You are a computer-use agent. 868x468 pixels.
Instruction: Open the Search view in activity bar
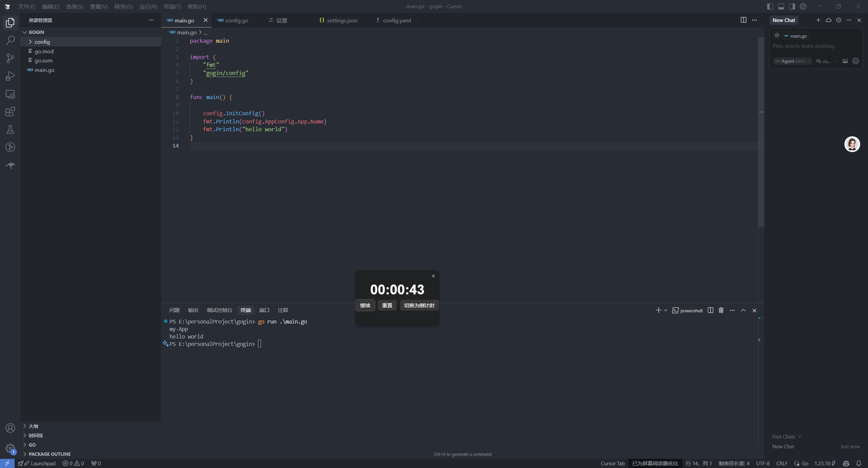point(10,40)
